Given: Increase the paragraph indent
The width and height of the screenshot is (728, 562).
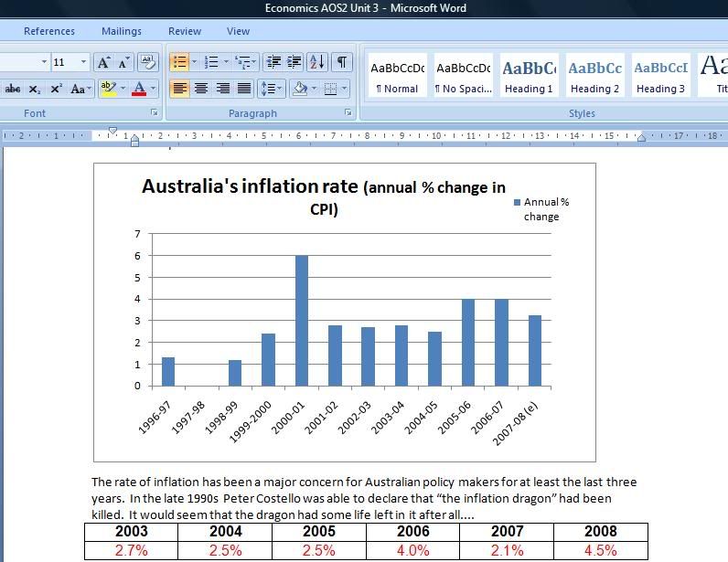Looking at the screenshot, I should coord(294,62).
